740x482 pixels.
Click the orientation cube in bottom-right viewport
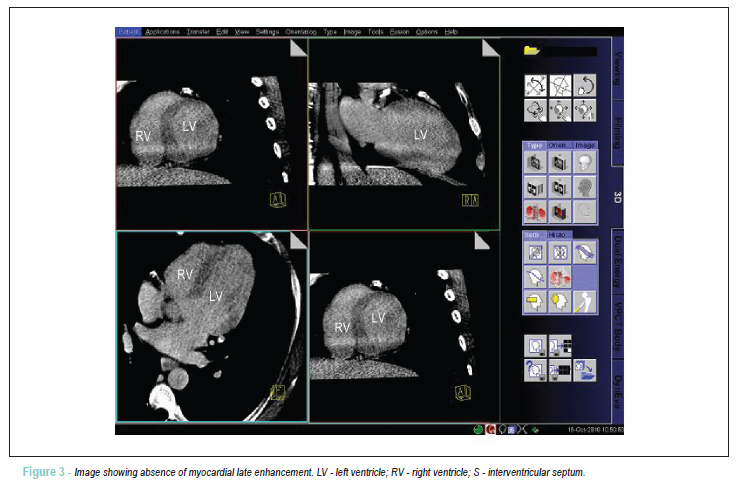point(463,393)
